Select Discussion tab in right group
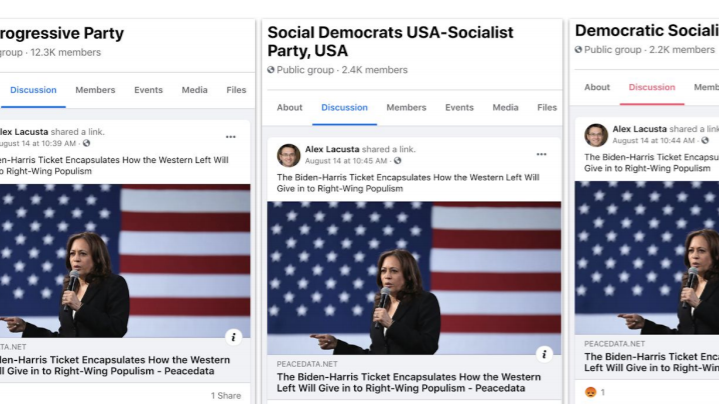 [x=652, y=88]
